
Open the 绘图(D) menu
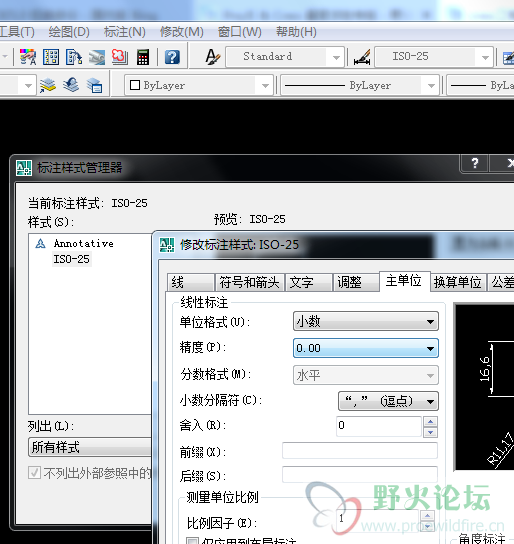(69, 32)
